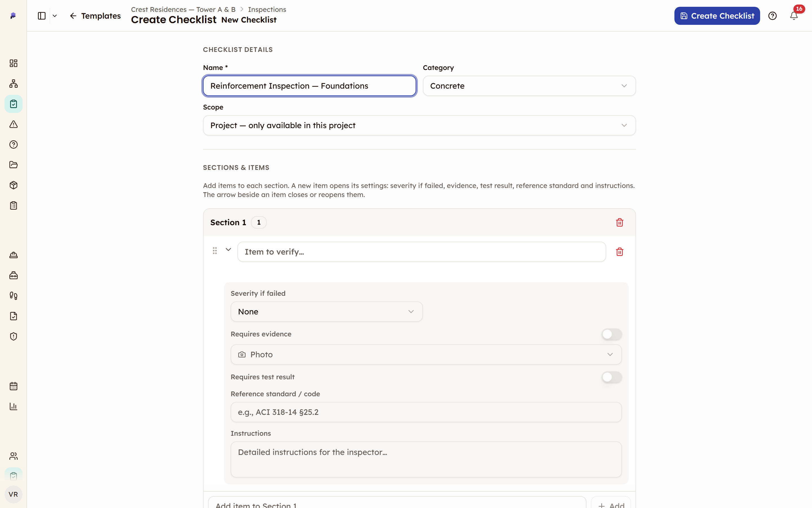Focus the checklist Name field
This screenshot has width=812, height=508.
[x=309, y=86]
